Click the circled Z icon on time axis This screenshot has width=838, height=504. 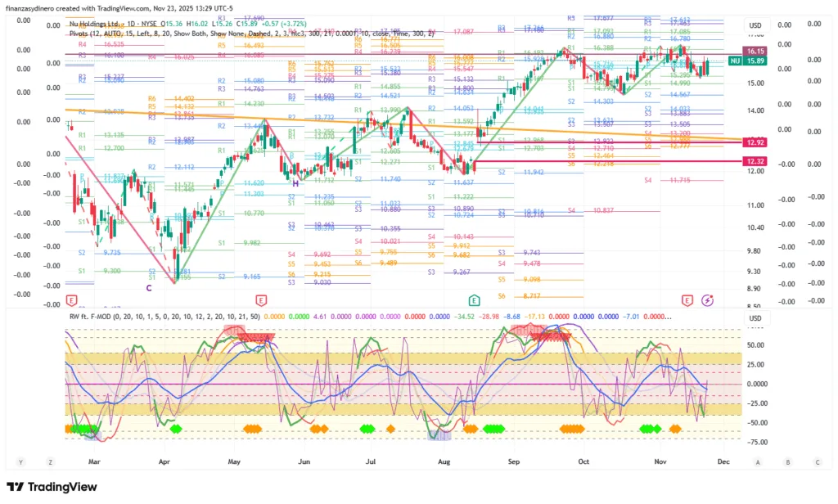pos(51,462)
